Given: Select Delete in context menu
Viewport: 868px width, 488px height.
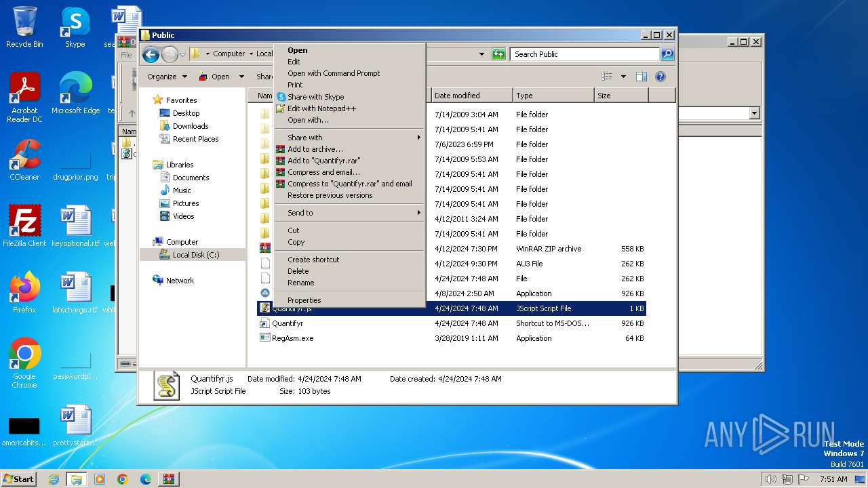Looking at the screenshot, I should coord(349,271).
